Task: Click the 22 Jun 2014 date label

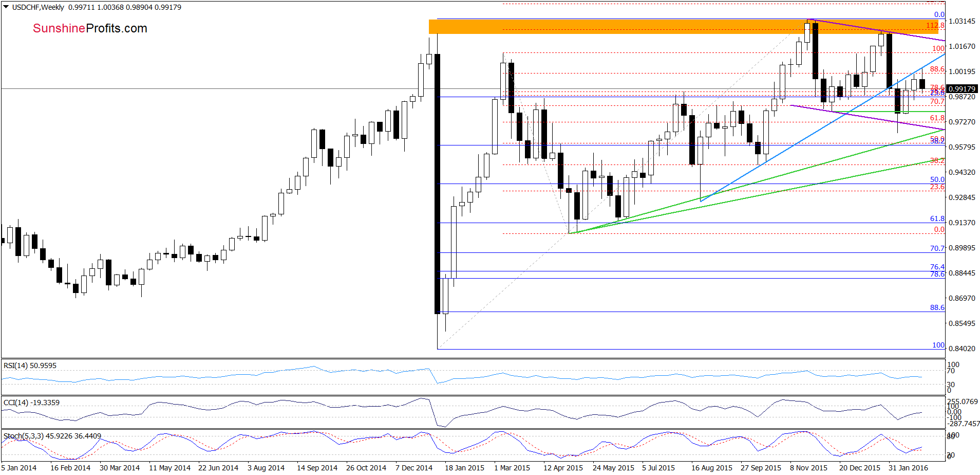Action: (218, 468)
